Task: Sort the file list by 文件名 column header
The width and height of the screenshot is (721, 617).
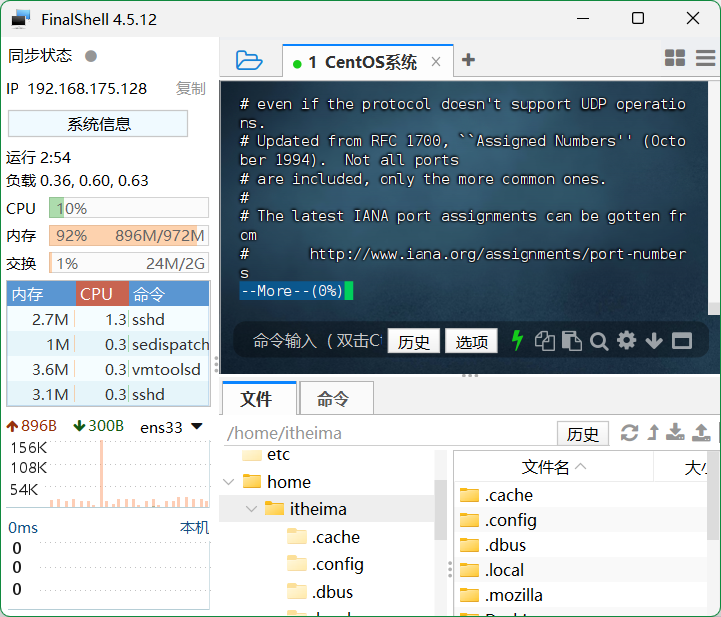Action: (x=553, y=467)
